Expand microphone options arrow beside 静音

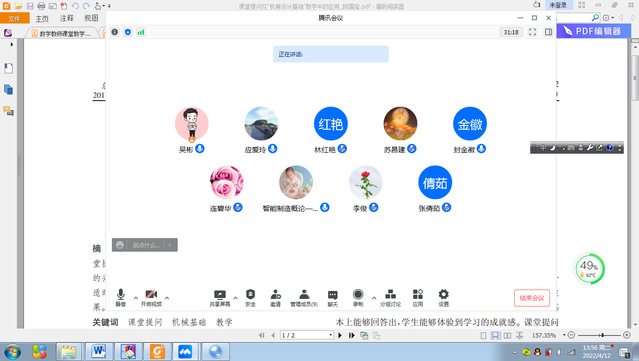click(136, 298)
